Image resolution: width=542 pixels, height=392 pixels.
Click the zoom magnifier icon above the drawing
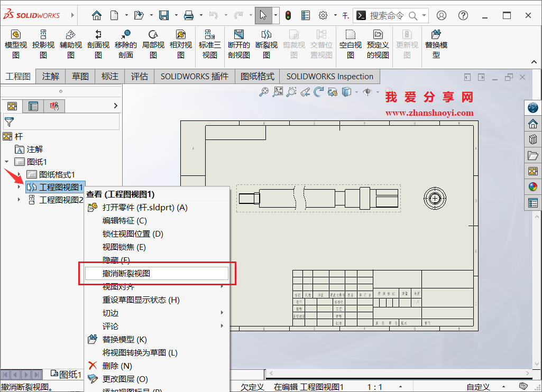pos(263,91)
